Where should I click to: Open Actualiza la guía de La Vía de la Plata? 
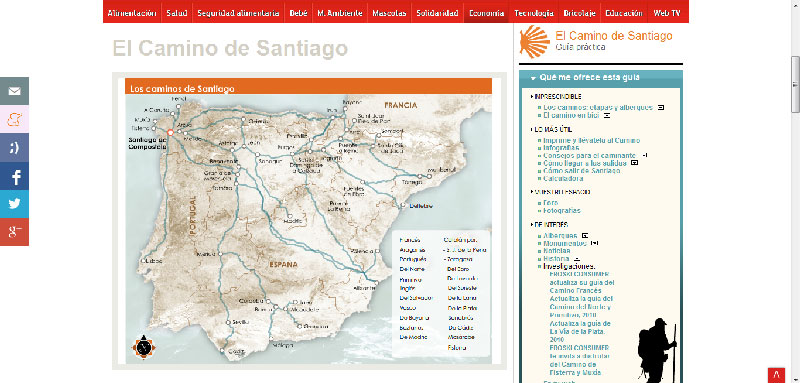point(580,331)
